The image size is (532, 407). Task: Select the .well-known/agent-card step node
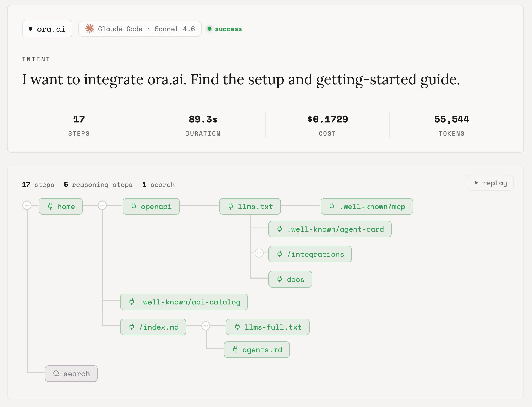click(330, 229)
